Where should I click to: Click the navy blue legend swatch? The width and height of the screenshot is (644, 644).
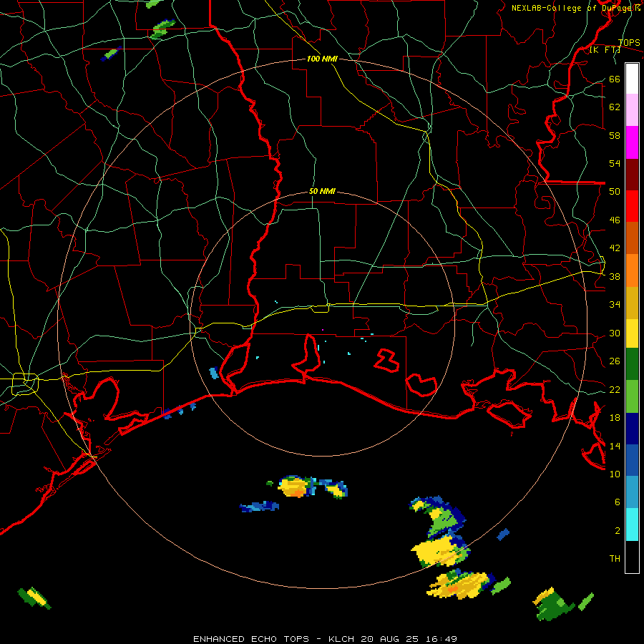632,429
